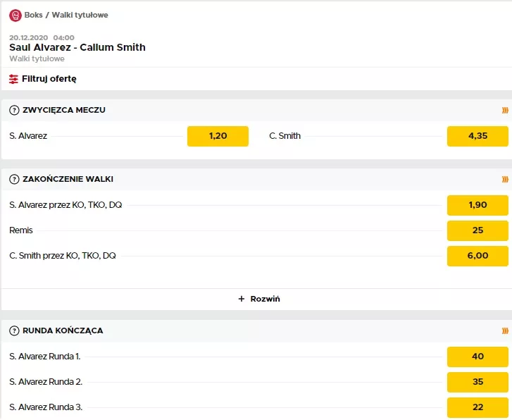Click the Filtruj ofertę filter icon
The image size is (512, 420).
(x=14, y=79)
